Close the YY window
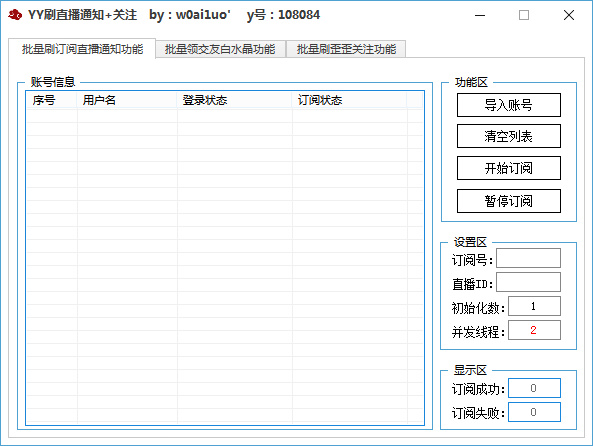This screenshot has width=593, height=446. coord(569,15)
